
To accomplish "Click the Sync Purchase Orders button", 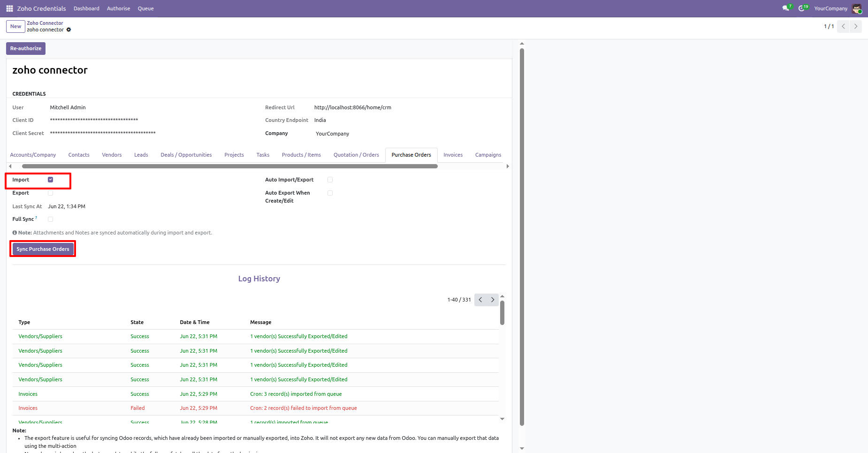I will [x=43, y=249].
